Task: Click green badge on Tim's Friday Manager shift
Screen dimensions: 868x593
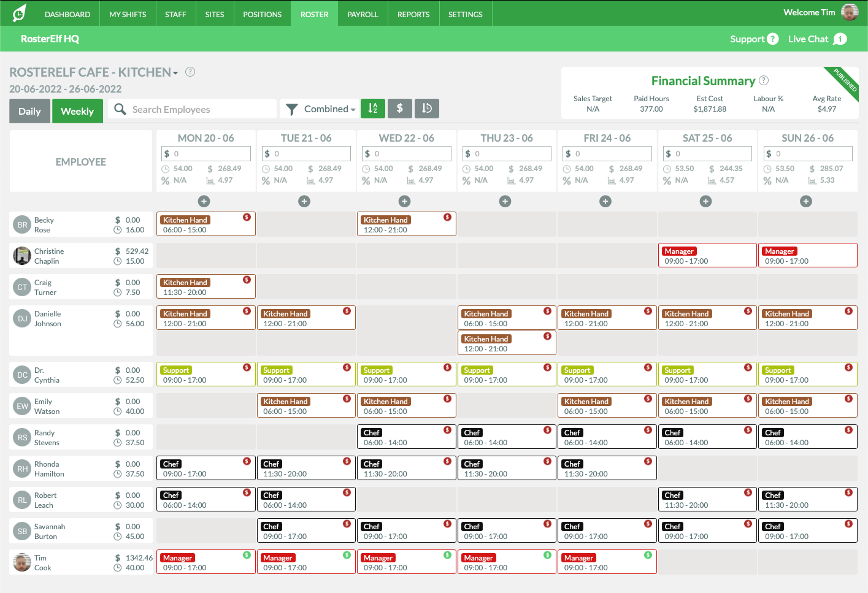Action: pyautogui.click(x=648, y=555)
